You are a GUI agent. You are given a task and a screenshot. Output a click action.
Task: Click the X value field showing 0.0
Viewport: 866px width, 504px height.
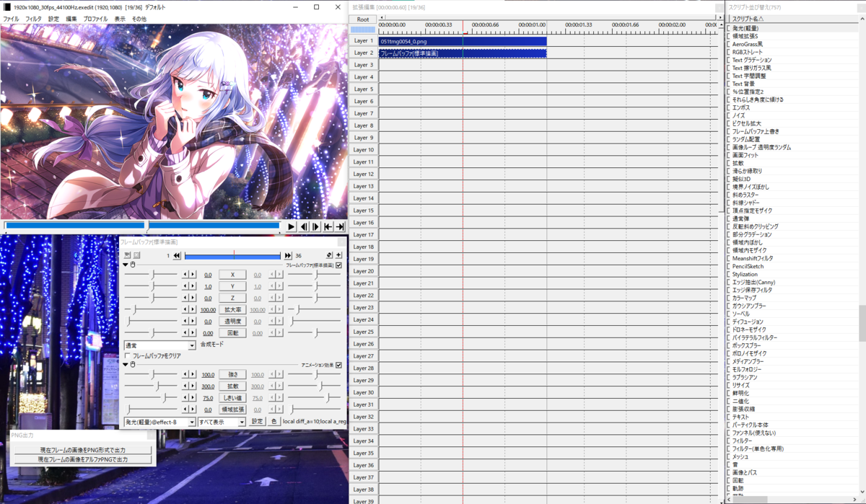point(208,275)
